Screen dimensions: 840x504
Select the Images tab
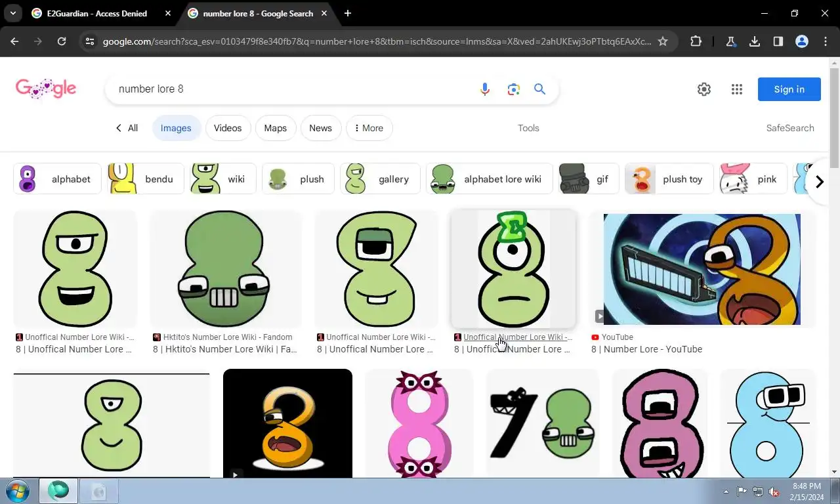(176, 128)
